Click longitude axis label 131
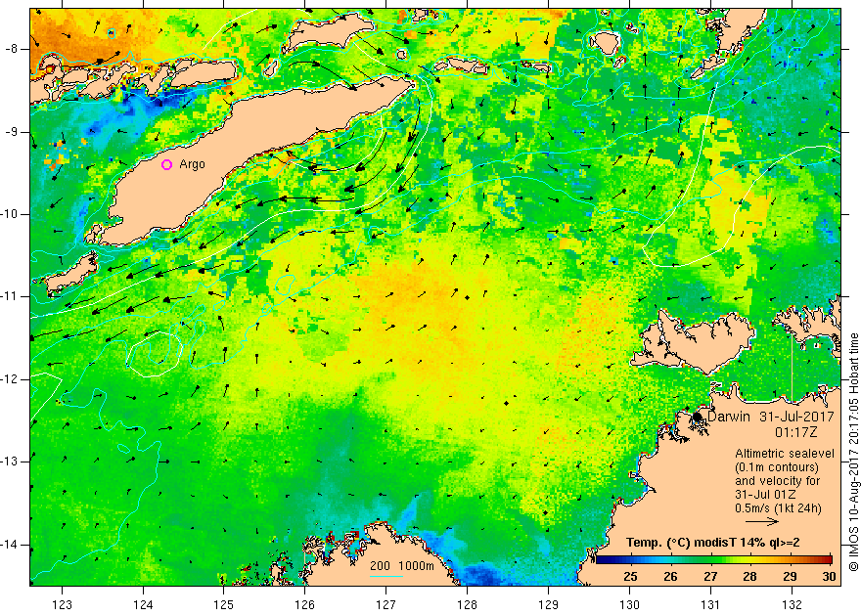This screenshot has height=616, width=861. click(710, 604)
